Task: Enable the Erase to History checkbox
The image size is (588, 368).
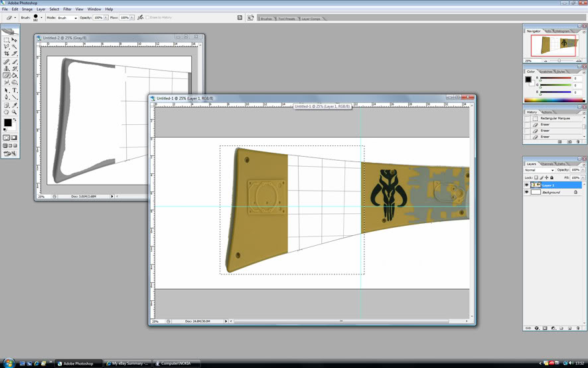Action: click(x=147, y=17)
